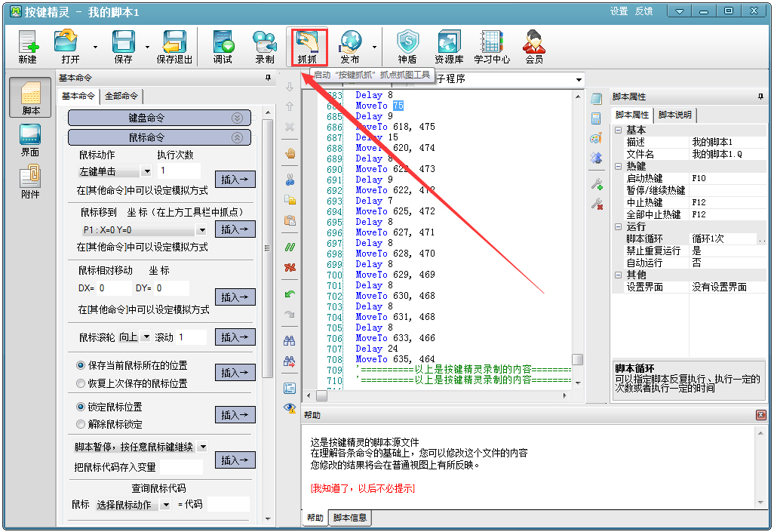Click the red uncomment icon
Image resolution: width=774 pixels, height=532 pixels.
click(290, 267)
